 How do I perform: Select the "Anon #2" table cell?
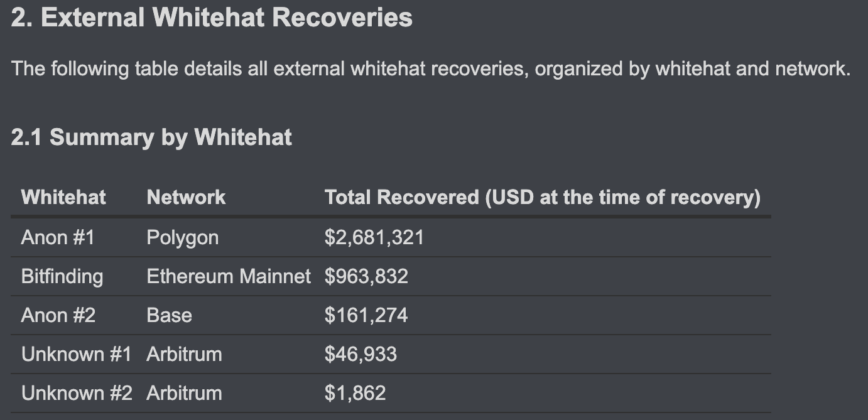(x=58, y=315)
